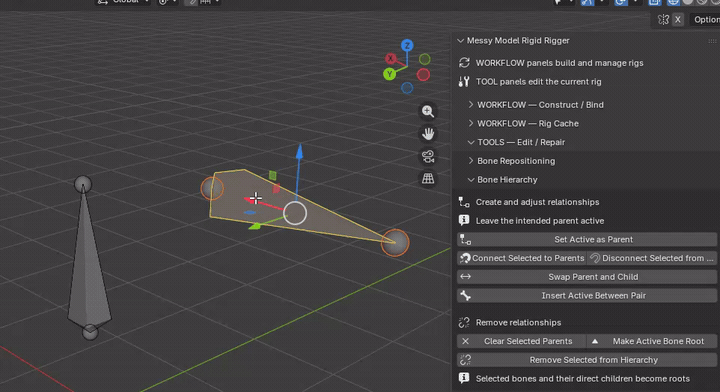720x392 pixels.
Task: Click panel drag grip dots beside title
Action: pyautogui.click(x=712, y=41)
